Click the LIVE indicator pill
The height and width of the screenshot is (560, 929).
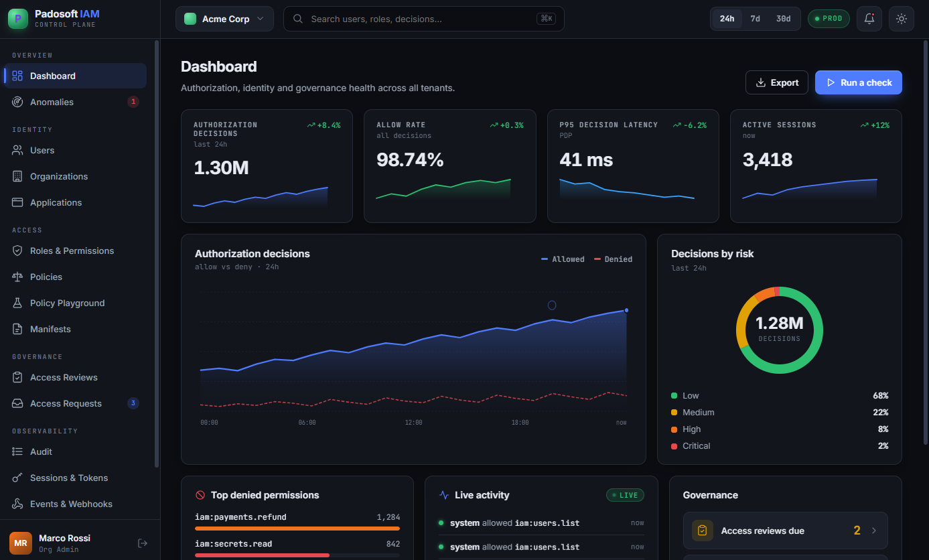point(625,495)
